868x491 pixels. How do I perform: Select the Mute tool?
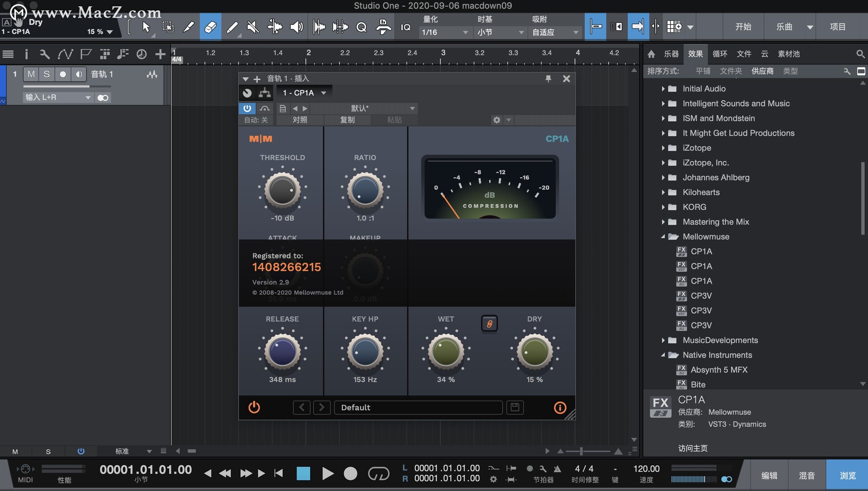tap(253, 27)
